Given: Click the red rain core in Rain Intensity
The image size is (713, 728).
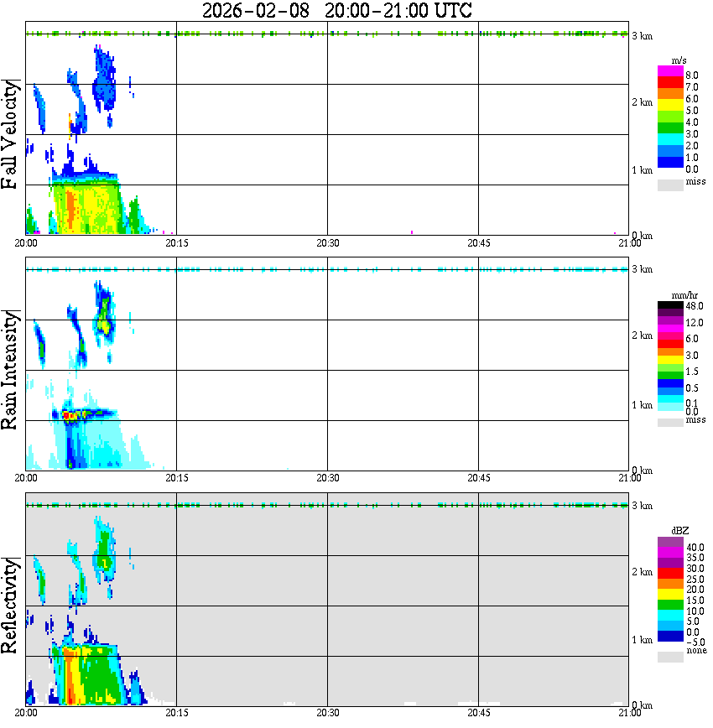Looking at the screenshot, I should click(68, 415).
